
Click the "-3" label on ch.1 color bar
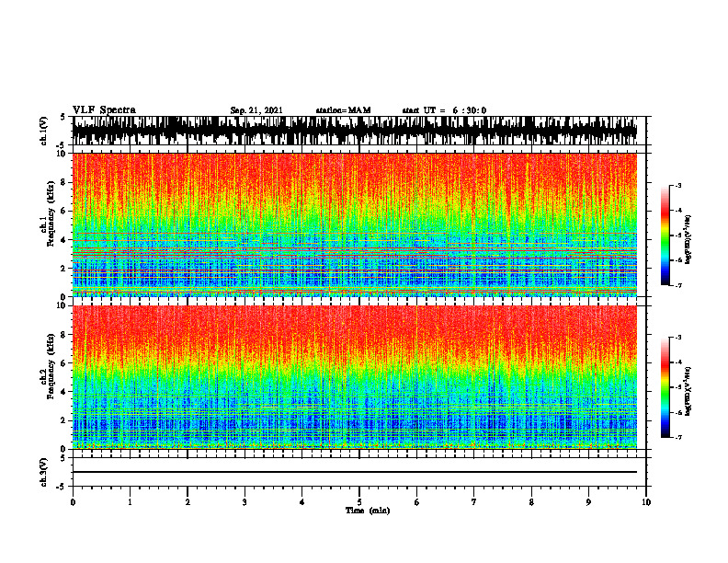pyautogui.click(x=678, y=186)
